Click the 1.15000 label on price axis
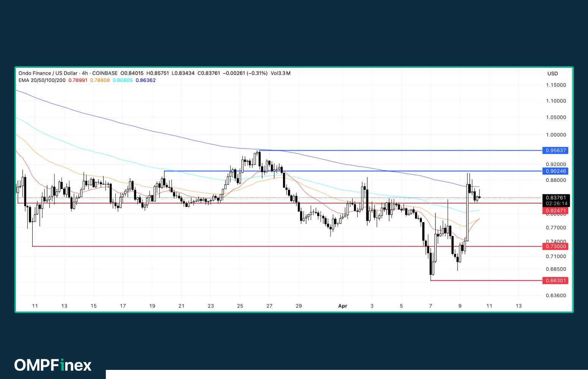 tap(556, 85)
